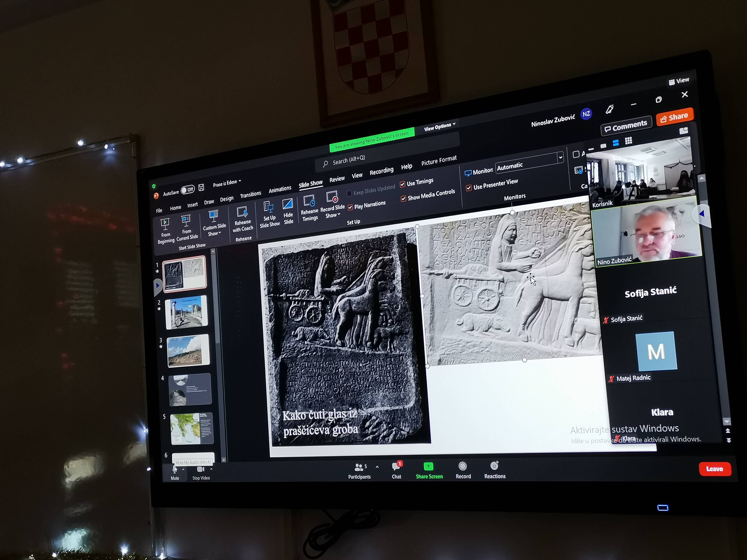Screen dimensions: 747x560
Task: Click the green Share Screen icon
Action: click(x=428, y=467)
